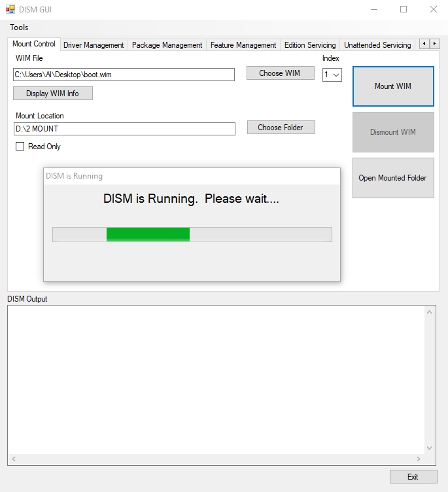This screenshot has width=448, height=492.
Task: Click the Mount Location text field
Action: click(124, 129)
